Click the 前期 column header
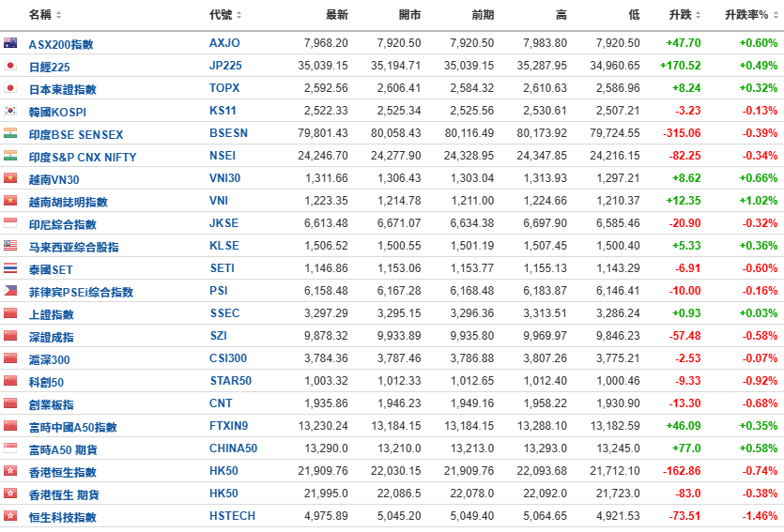The width and height of the screenshot is (784, 532). (x=483, y=15)
